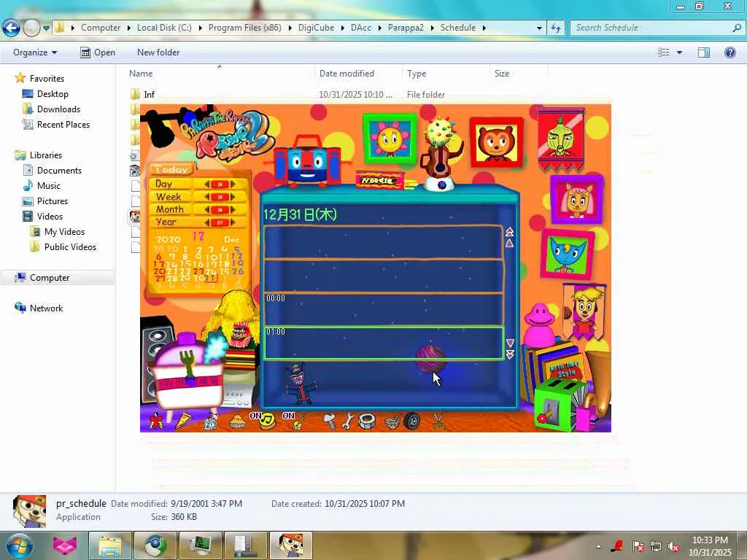Screen dimensions: 747x560
Task: Select the Day view button
Action: coord(171,184)
